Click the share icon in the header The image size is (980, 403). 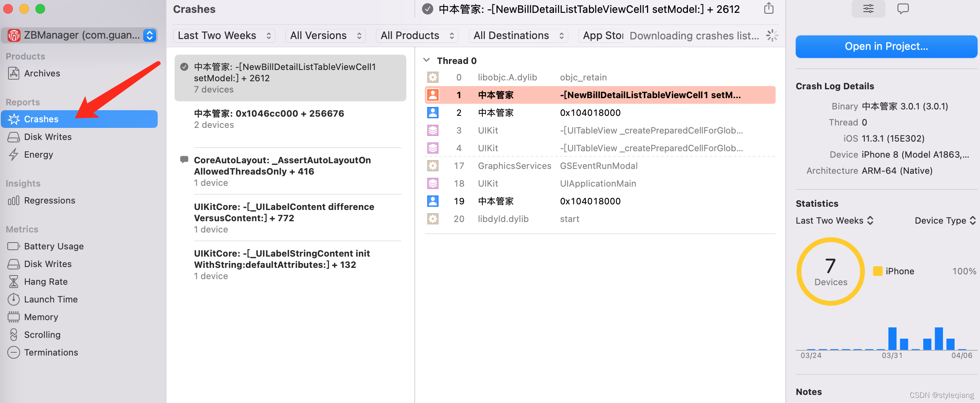point(769,8)
